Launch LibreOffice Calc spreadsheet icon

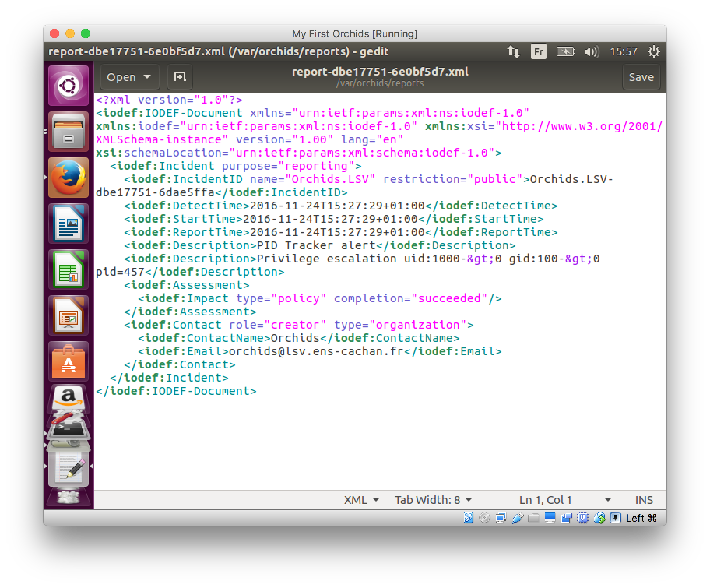coord(69,269)
